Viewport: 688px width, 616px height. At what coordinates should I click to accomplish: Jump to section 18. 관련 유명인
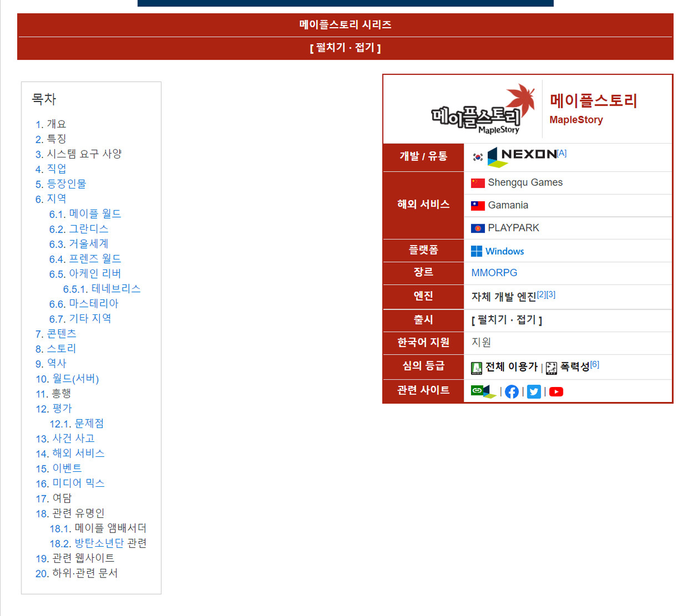(70, 513)
